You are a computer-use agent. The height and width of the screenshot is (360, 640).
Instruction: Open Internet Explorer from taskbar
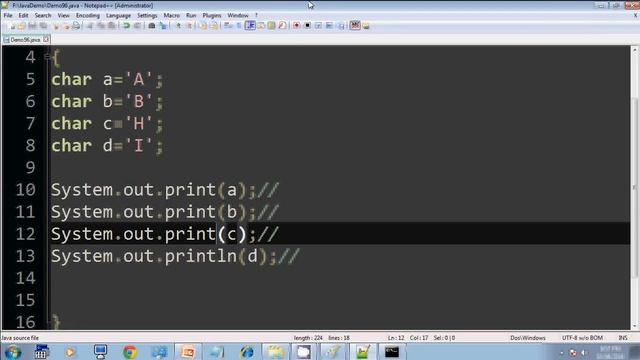click(x=247, y=352)
